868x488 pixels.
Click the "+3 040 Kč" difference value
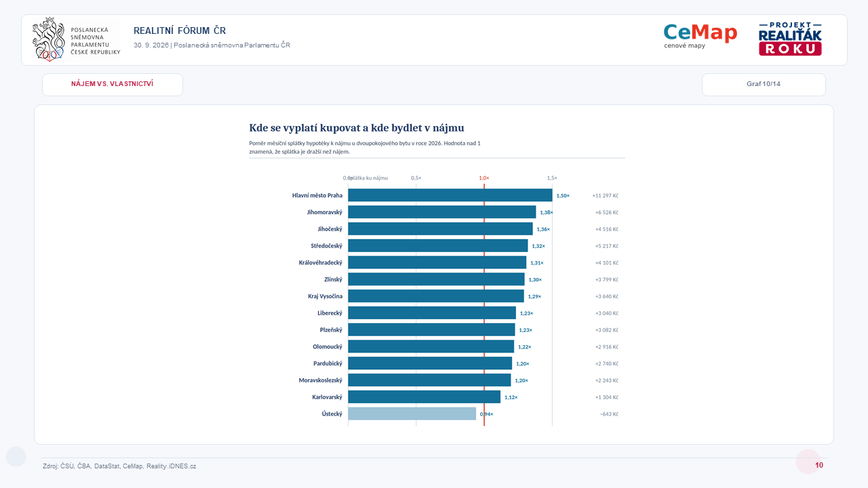pos(607,313)
